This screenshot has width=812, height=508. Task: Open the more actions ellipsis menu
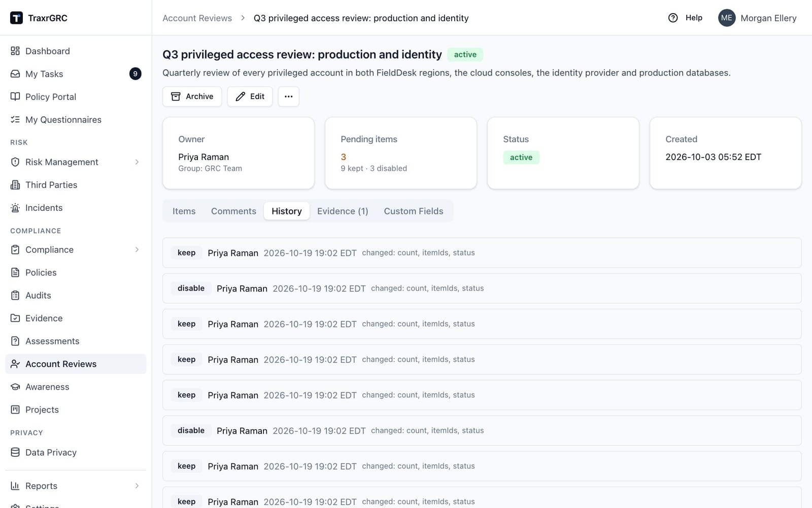(x=288, y=97)
